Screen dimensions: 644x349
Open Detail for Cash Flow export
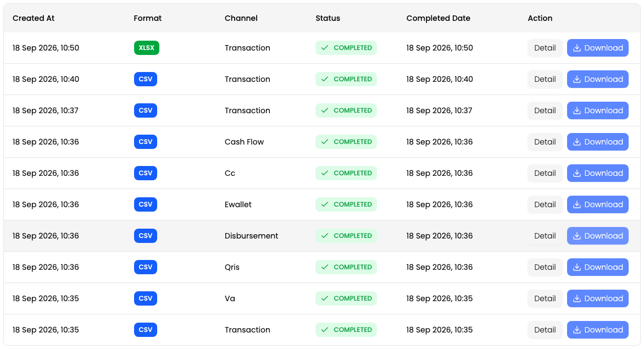(x=545, y=142)
